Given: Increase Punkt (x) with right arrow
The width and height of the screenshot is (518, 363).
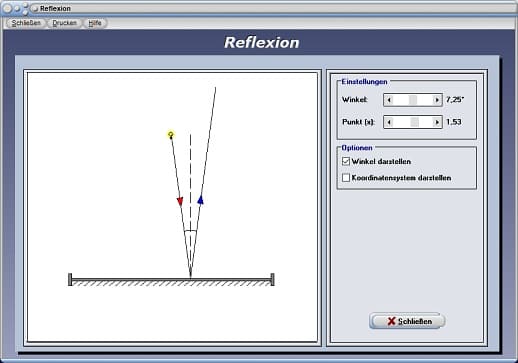Looking at the screenshot, I should point(437,122).
